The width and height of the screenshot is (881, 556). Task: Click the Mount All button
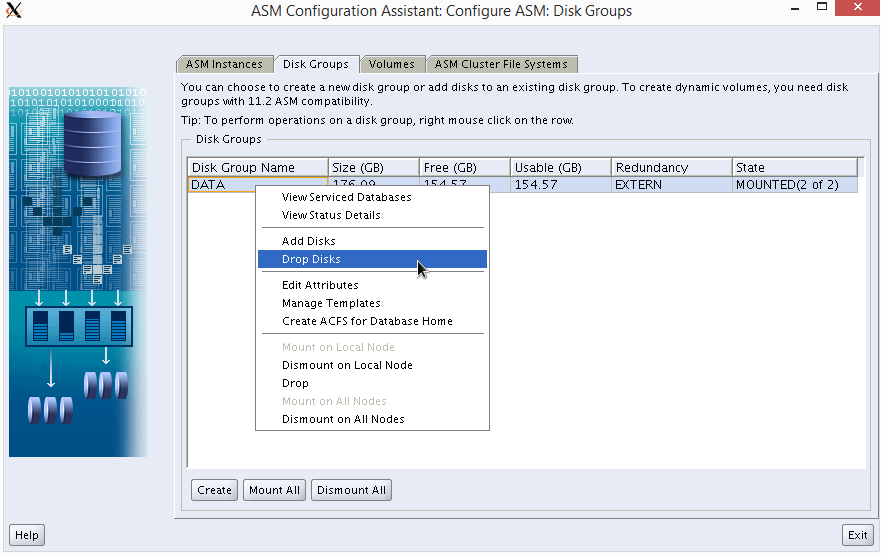coord(274,490)
